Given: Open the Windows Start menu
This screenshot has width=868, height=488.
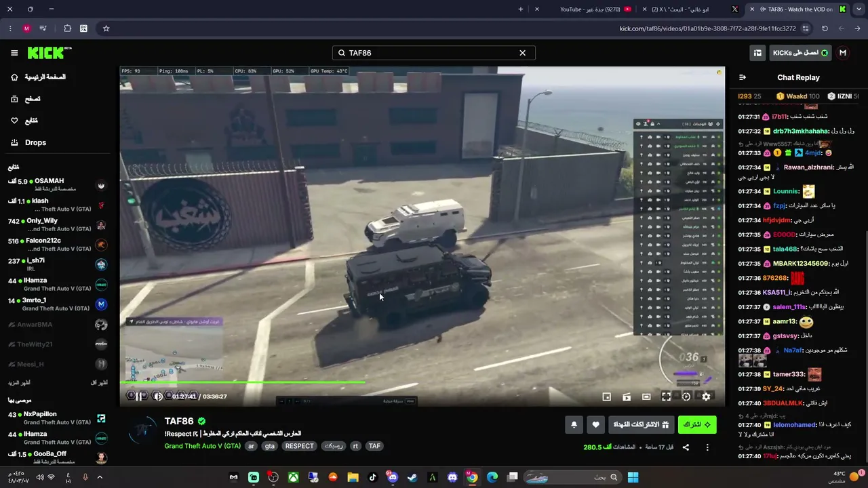Looking at the screenshot, I should pos(633,477).
